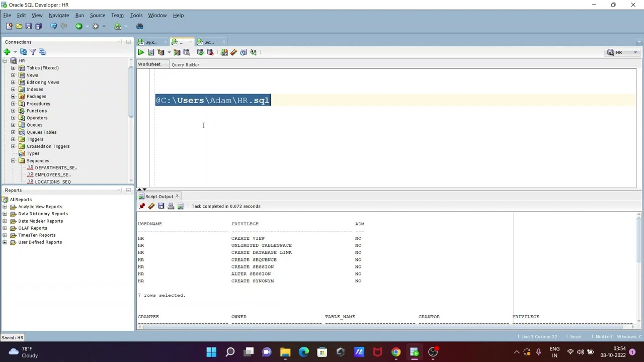Click the Run Script icon in worksheet toolbar
The image size is (644, 362).
pyautogui.click(x=150, y=52)
